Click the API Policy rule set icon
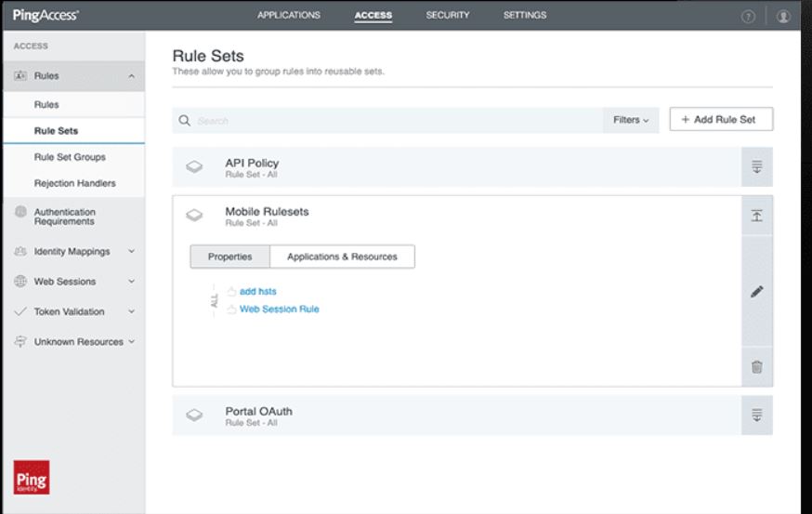The image size is (812, 514). tap(195, 167)
